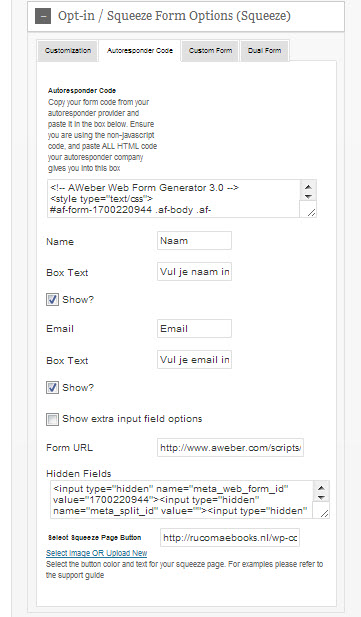The width and height of the screenshot is (361, 617).
Task: Open the Dual Form tab
Action: pos(265,51)
